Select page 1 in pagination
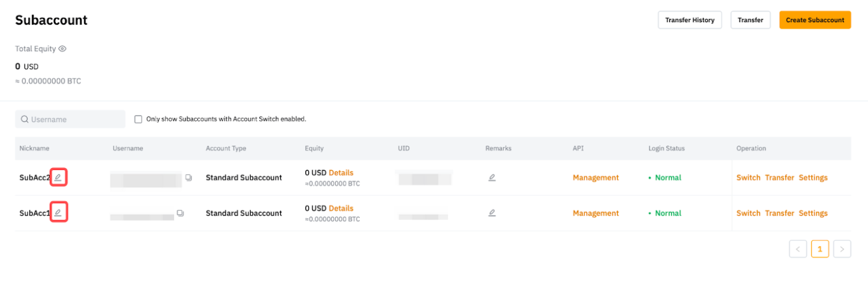The width and height of the screenshot is (868, 292). click(x=820, y=249)
